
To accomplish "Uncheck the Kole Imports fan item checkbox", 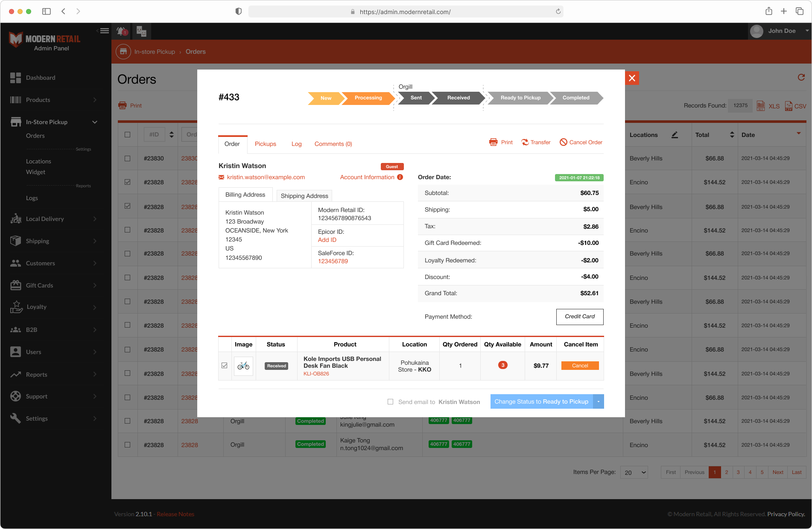I will coord(225,366).
